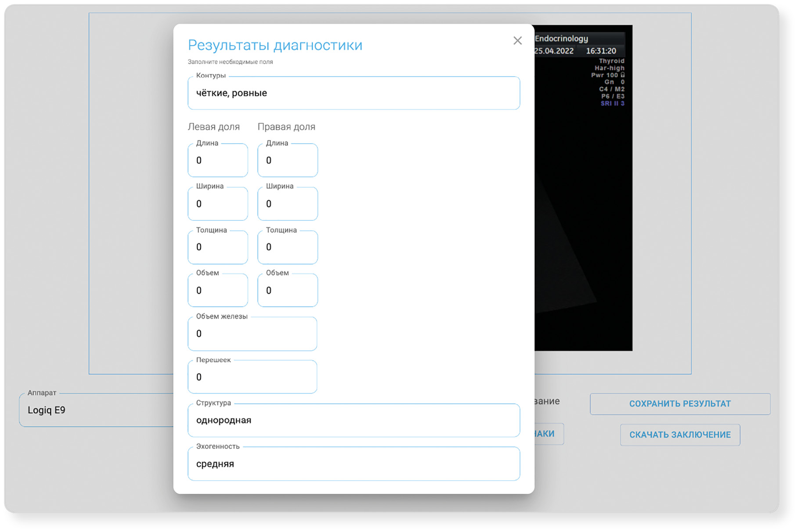This screenshot has height=532, width=798.
Task: Select the left lobe Длина field
Action: 218,161
